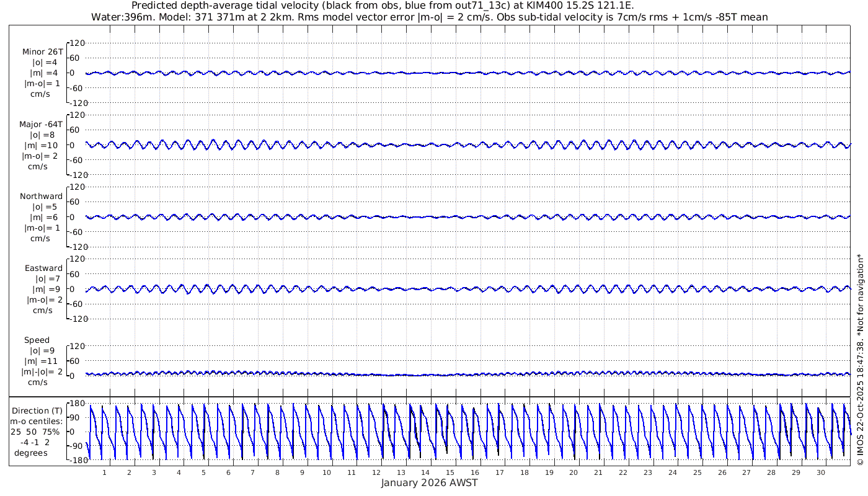Select "|o| =4" in the Minor panel
868x496 pixels.
45,63
